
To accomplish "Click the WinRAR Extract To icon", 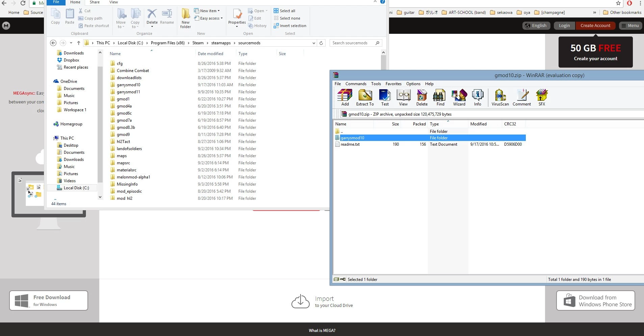I will pos(365,98).
